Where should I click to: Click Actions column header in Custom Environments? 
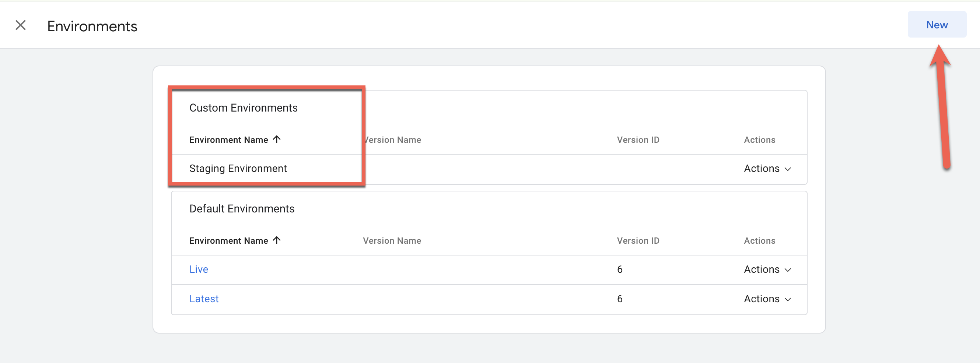759,140
